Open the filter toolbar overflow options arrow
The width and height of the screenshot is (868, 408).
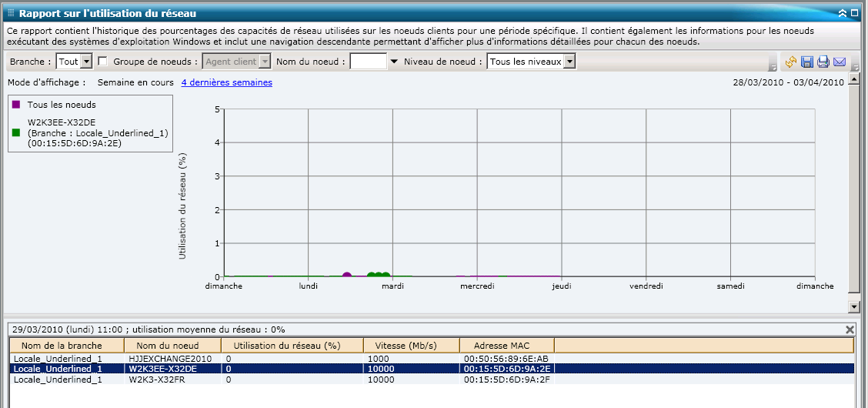(x=773, y=67)
